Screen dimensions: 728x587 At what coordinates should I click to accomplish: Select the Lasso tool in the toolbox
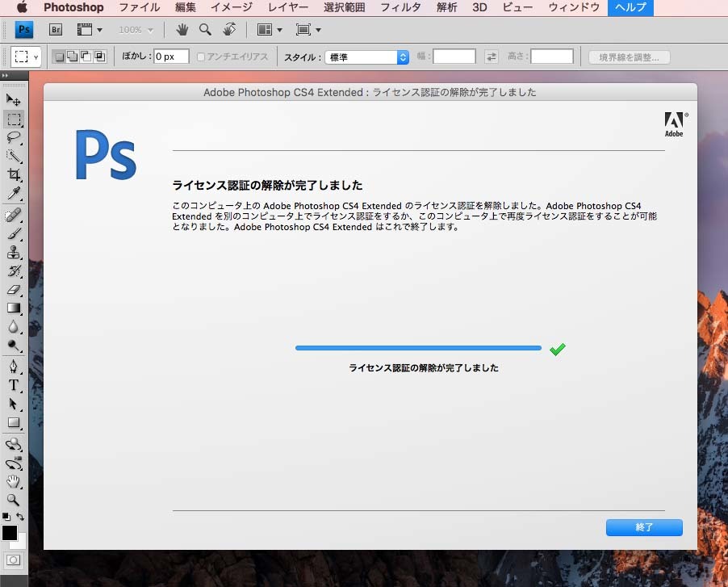coord(14,137)
